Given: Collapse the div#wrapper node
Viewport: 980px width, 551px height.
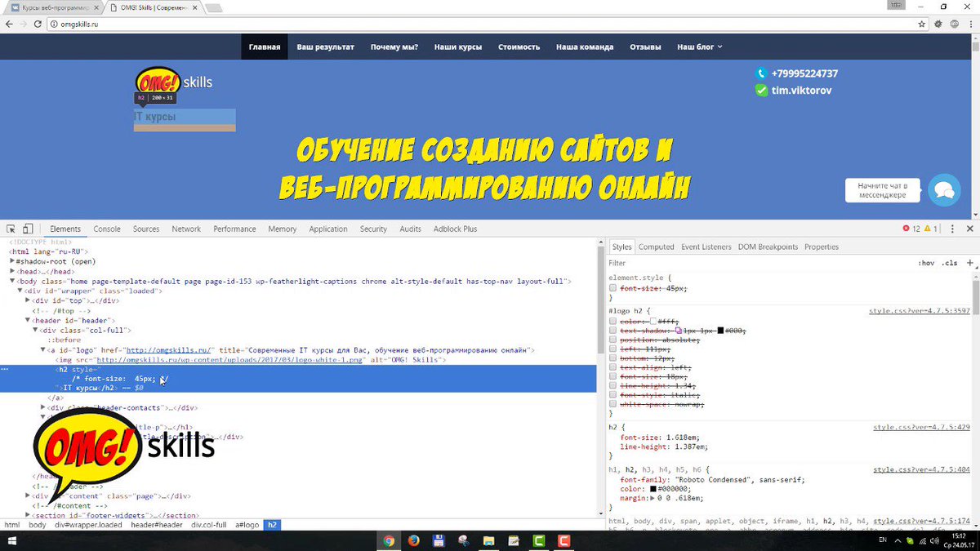Looking at the screenshot, I should [x=20, y=291].
